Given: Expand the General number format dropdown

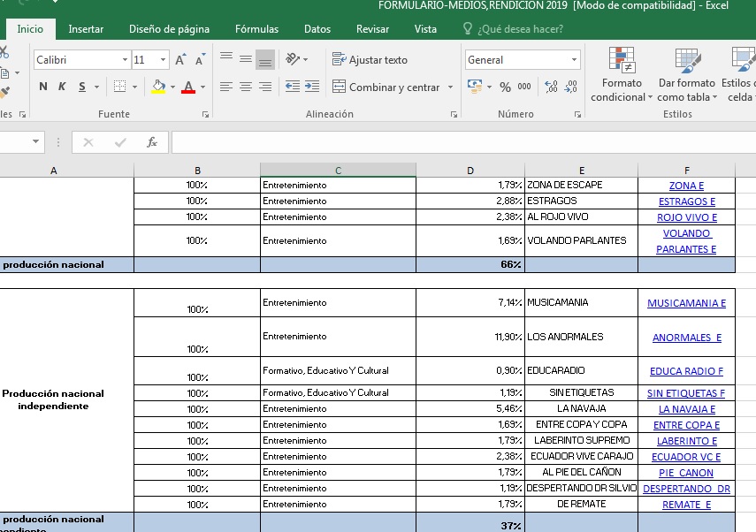Looking at the screenshot, I should (575, 60).
